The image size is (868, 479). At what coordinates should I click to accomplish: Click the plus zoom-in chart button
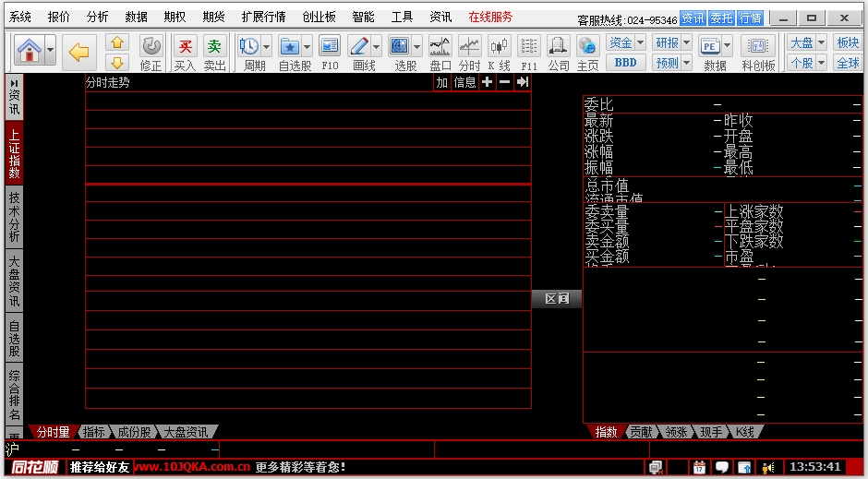pos(488,82)
